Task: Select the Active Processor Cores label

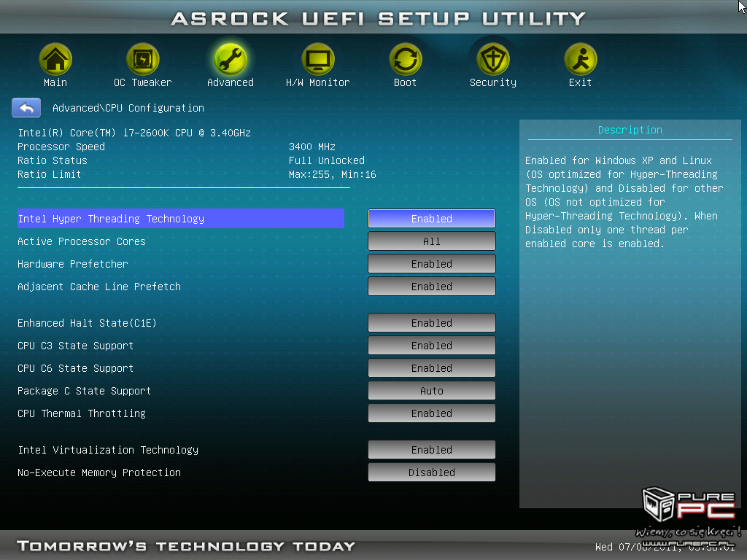Action: point(82,241)
